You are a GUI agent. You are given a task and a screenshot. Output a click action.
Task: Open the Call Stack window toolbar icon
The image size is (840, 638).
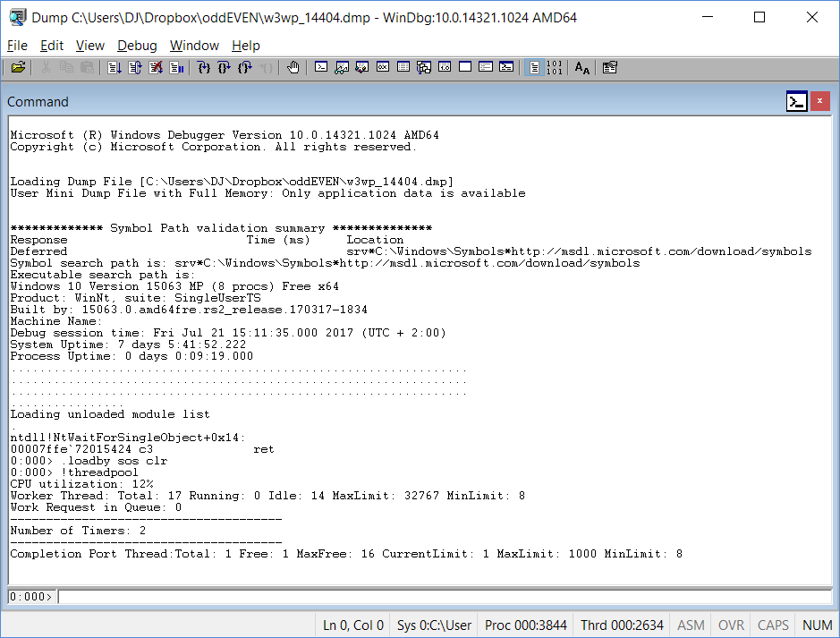click(x=424, y=67)
